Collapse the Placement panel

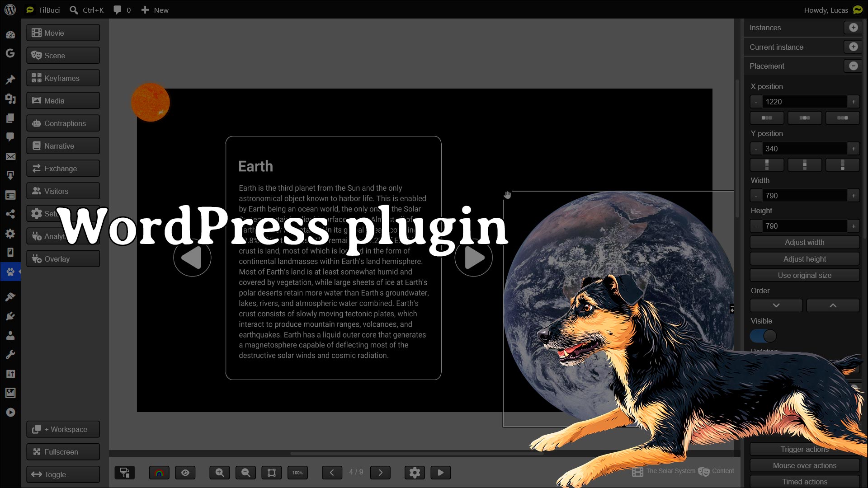point(853,66)
